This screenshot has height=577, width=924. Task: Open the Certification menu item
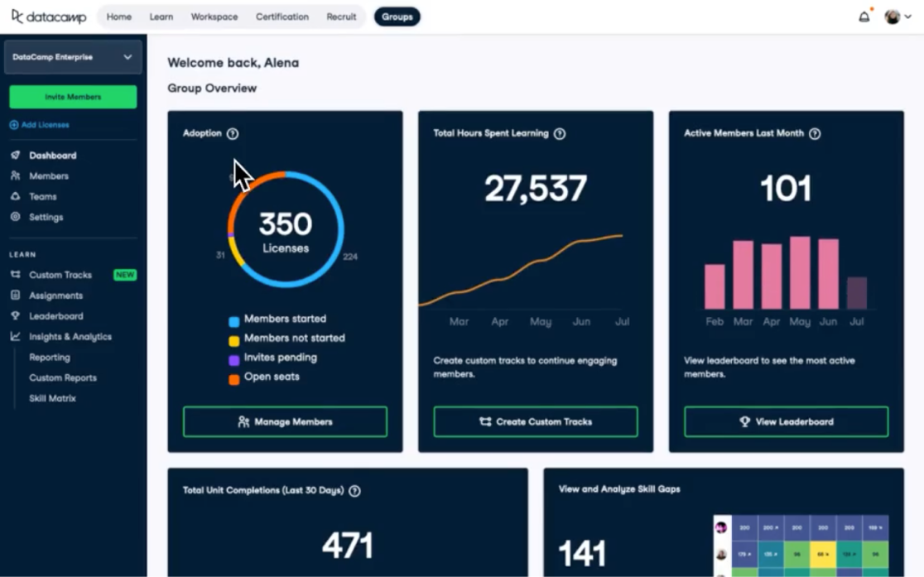pyautogui.click(x=282, y=16)
